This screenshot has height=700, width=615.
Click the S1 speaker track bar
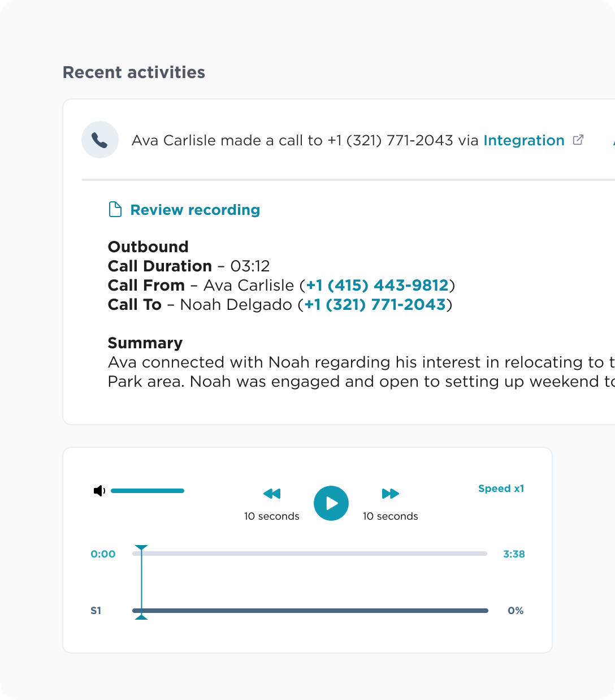pyautogui.click(x=310, y=611)
